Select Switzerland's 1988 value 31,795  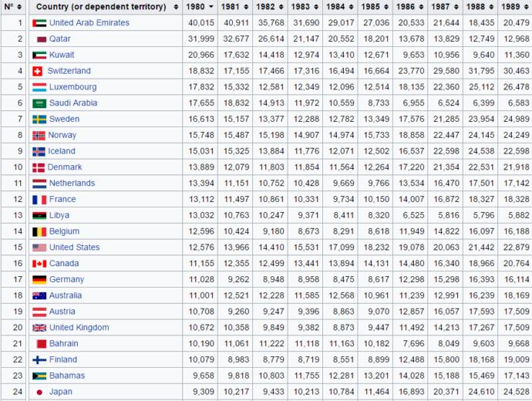tap(481, 71)
